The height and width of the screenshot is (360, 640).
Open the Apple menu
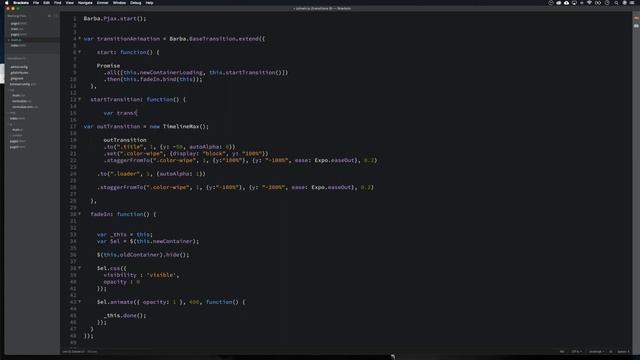[7, 3]
